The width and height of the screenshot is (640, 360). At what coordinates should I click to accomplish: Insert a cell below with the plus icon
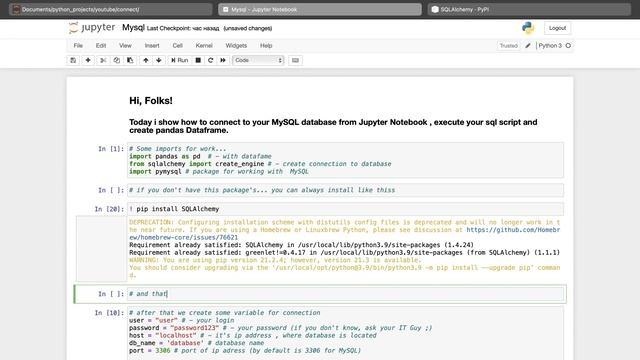(x=88, y=60)
